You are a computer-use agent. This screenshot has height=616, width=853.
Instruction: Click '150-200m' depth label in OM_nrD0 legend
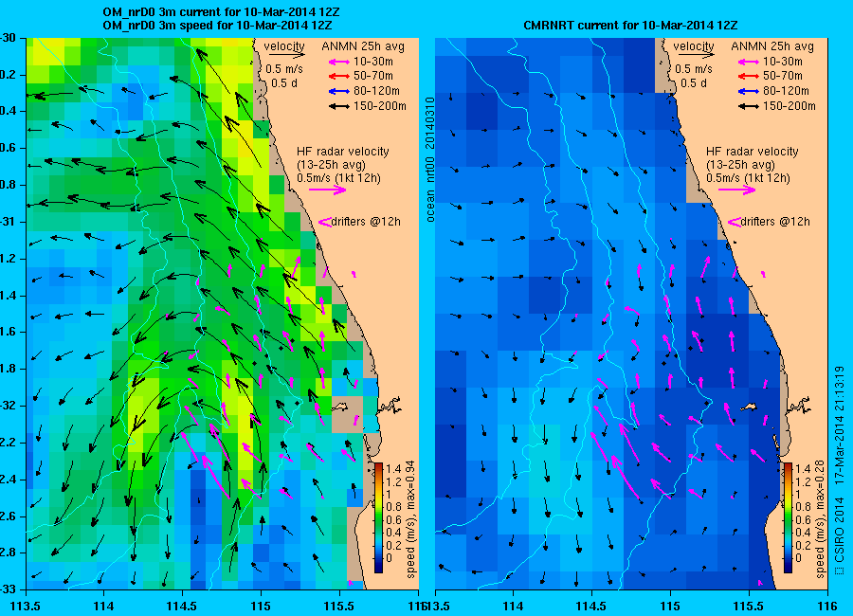coord(380,106)
